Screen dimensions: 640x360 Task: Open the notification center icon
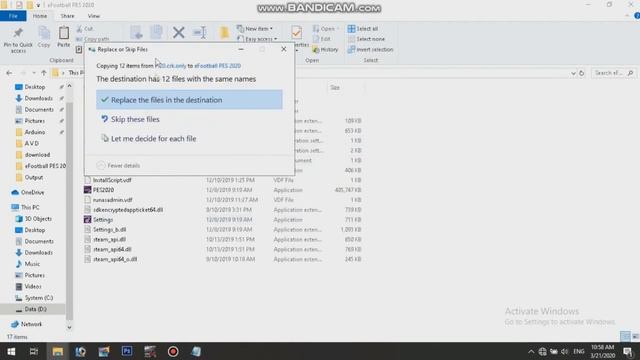pos(628,351)
